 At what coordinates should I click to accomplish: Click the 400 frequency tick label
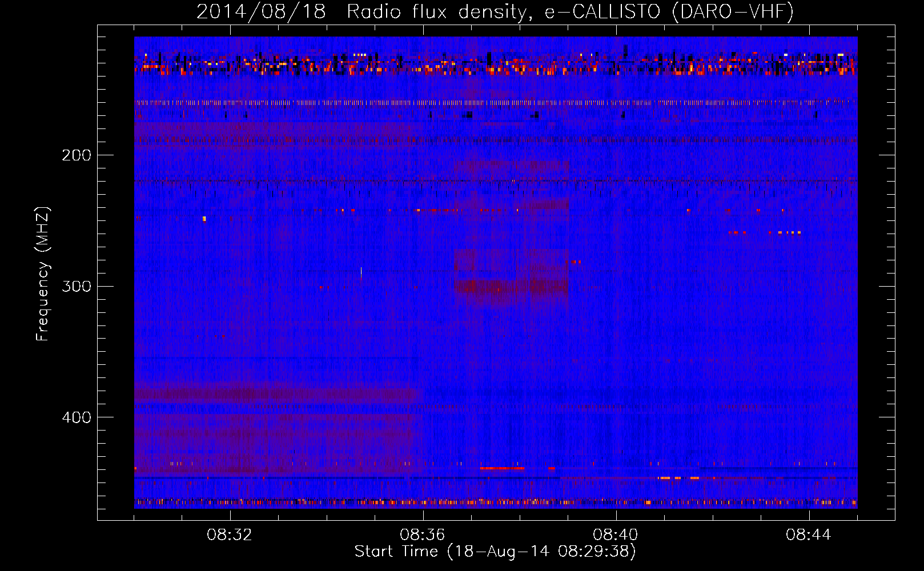(x=77, y=417)
